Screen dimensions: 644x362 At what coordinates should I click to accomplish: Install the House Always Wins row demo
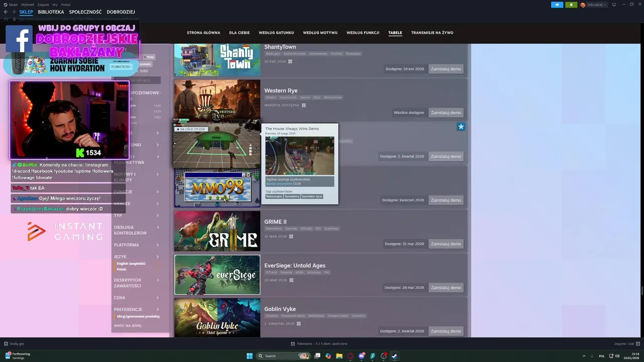click(x=446, y=156)
